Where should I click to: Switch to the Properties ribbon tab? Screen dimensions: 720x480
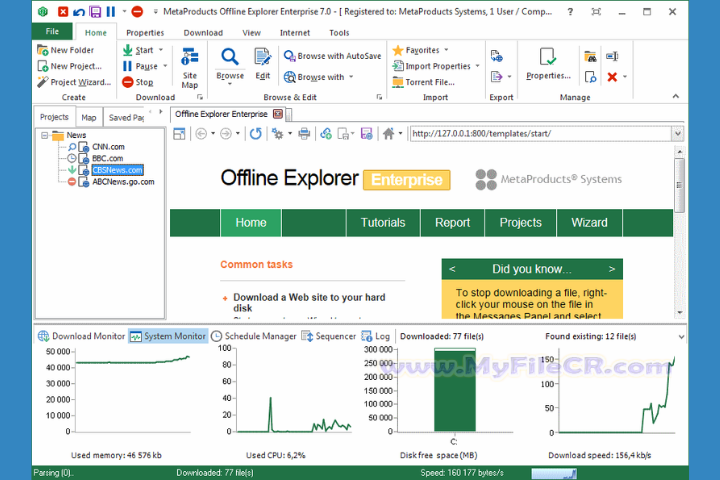coord(145,33)
